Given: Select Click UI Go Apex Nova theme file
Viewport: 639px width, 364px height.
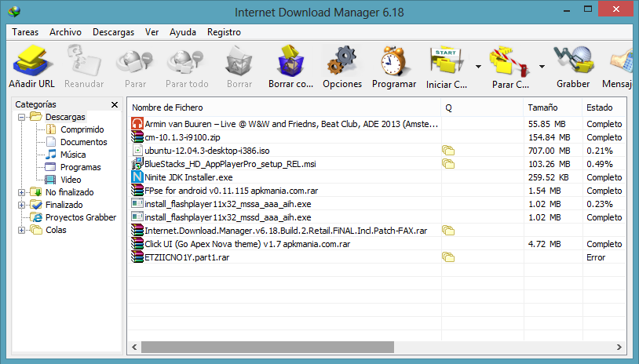Looking at the screenshot, I should click(247, 244).
